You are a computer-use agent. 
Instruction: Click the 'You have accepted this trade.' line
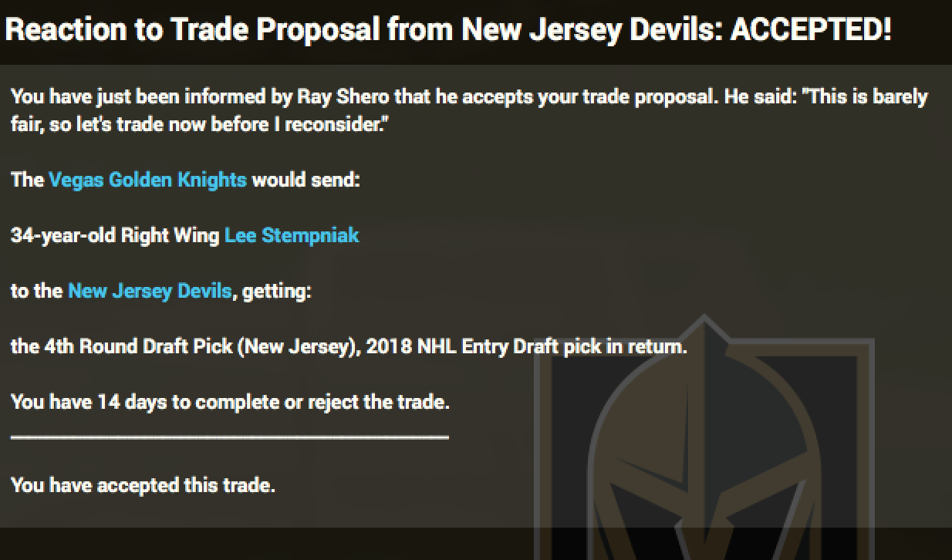[143, 485]
